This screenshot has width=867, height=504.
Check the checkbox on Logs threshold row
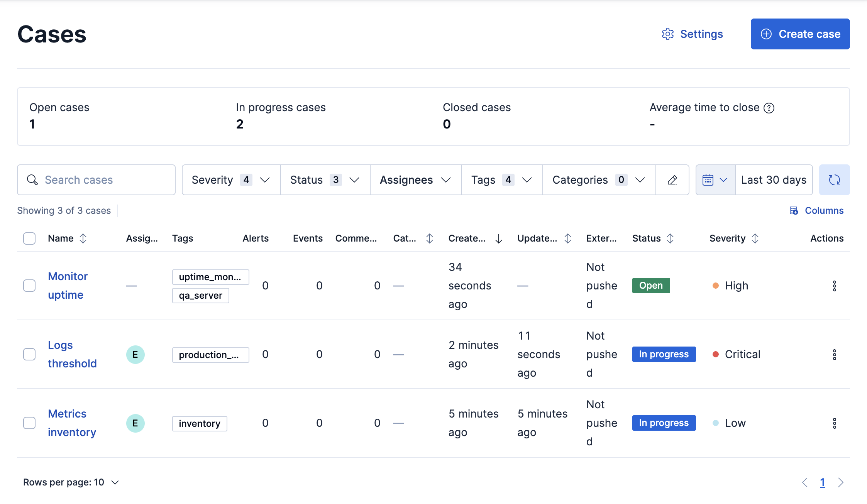point(29,354)
